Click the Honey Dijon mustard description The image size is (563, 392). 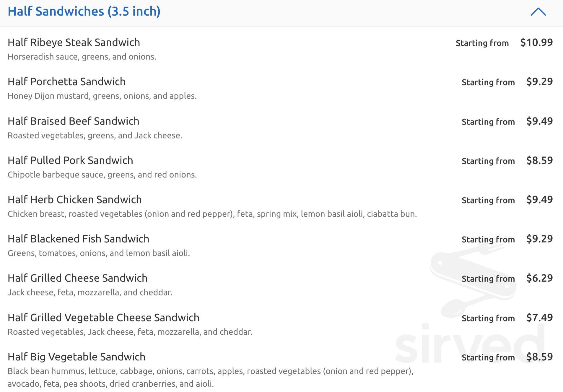[x=102, y=96]
